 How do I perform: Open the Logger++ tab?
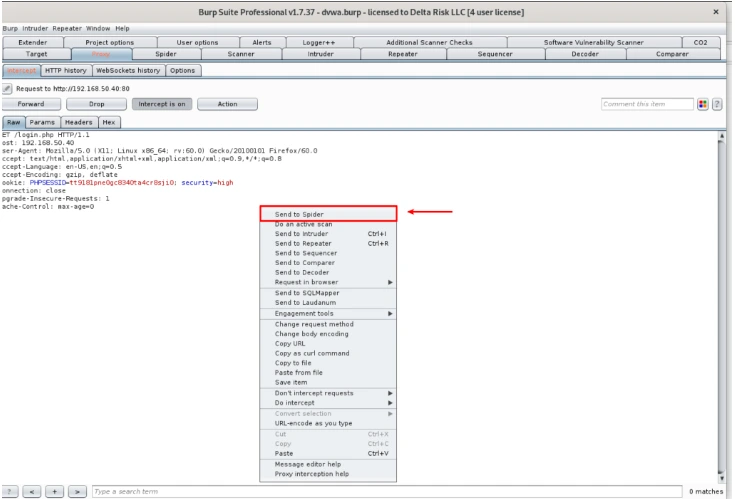point(319,42)
